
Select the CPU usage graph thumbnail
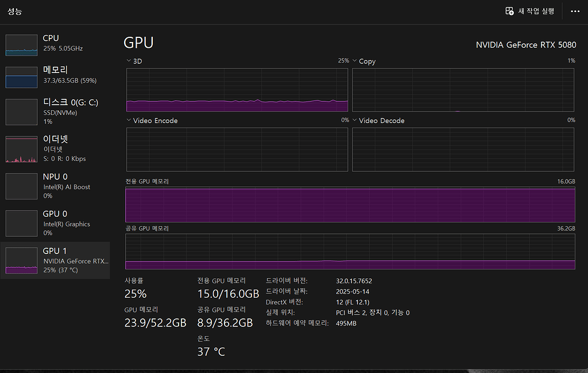(21, 45)
